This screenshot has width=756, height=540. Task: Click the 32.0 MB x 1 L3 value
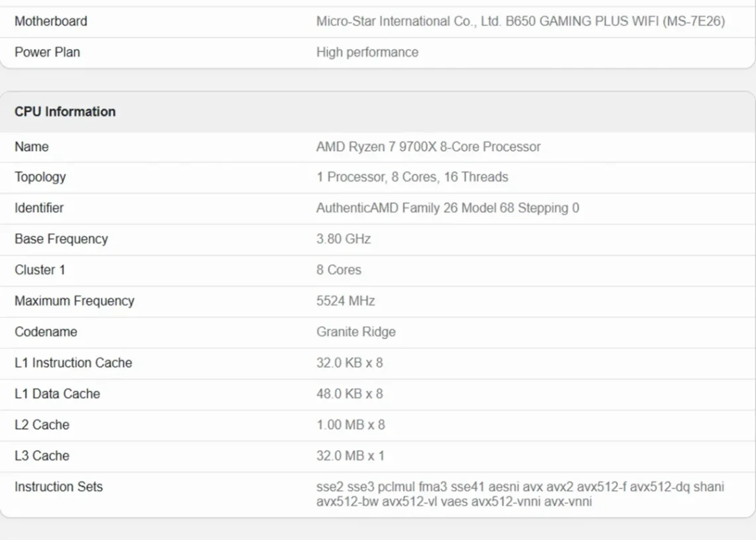pos(351,456)
